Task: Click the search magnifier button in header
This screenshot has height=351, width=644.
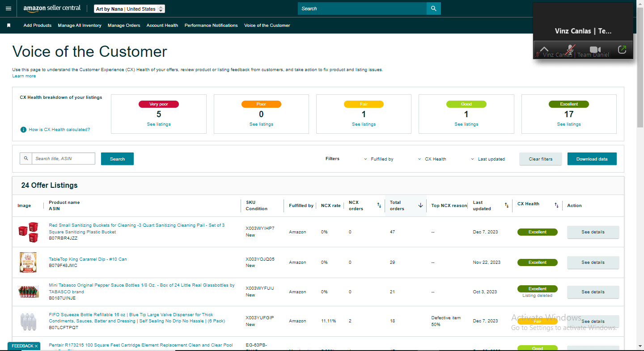Action: tap(433, 8)
